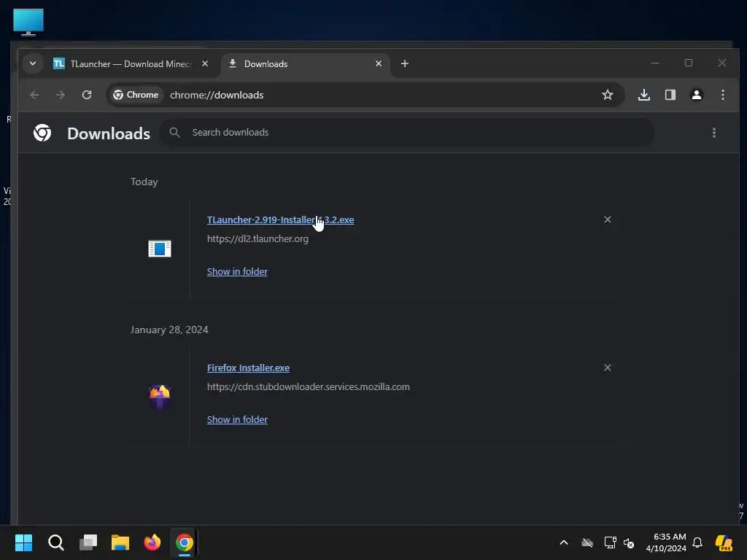Click the dl2.tlauncher.org source URL
This screenshot has height=560, width=747.
pos(258,238)
